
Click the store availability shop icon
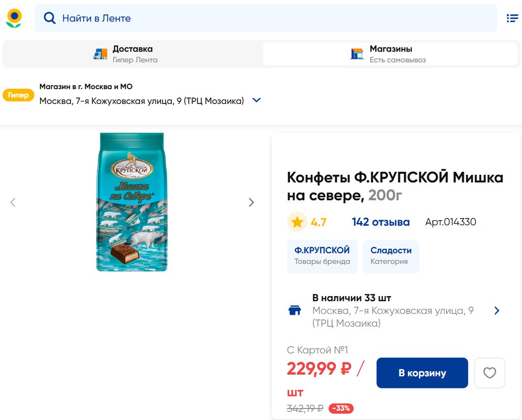[x=295, y=310]
